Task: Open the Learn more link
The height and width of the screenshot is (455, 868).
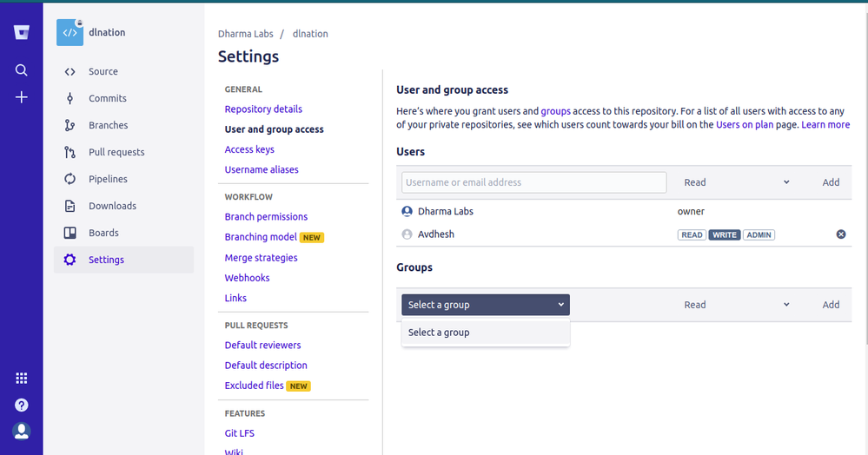Action: tap(825, 124)
